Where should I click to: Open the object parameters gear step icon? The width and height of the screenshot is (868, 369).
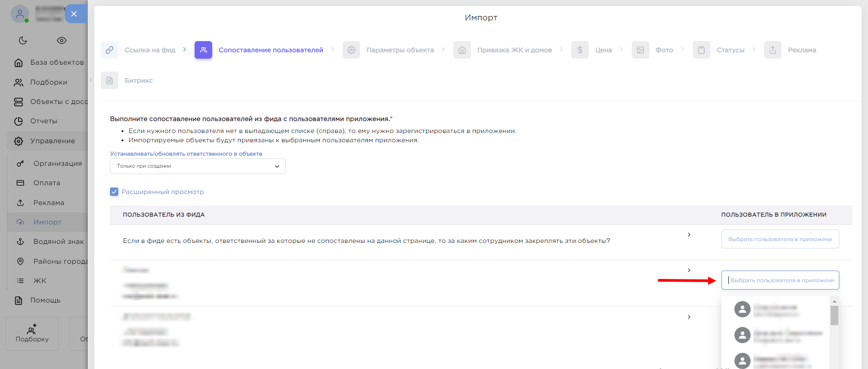pyautogui.click(x=351, y=50)
